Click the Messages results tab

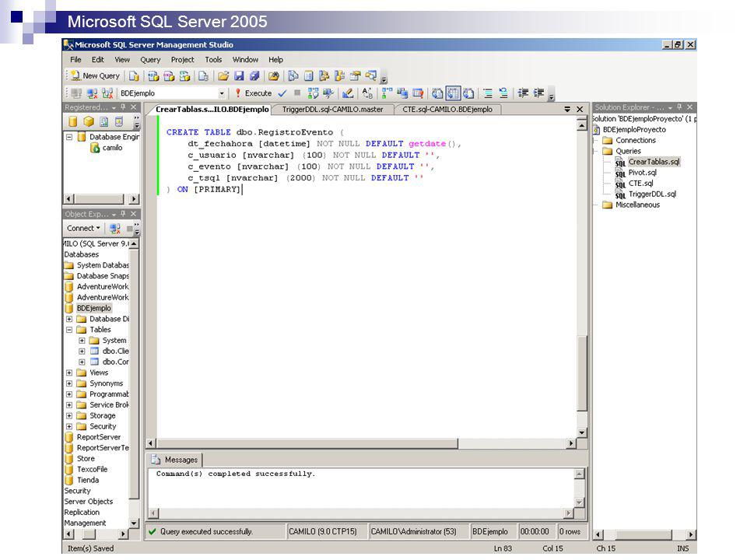point(175,460)
